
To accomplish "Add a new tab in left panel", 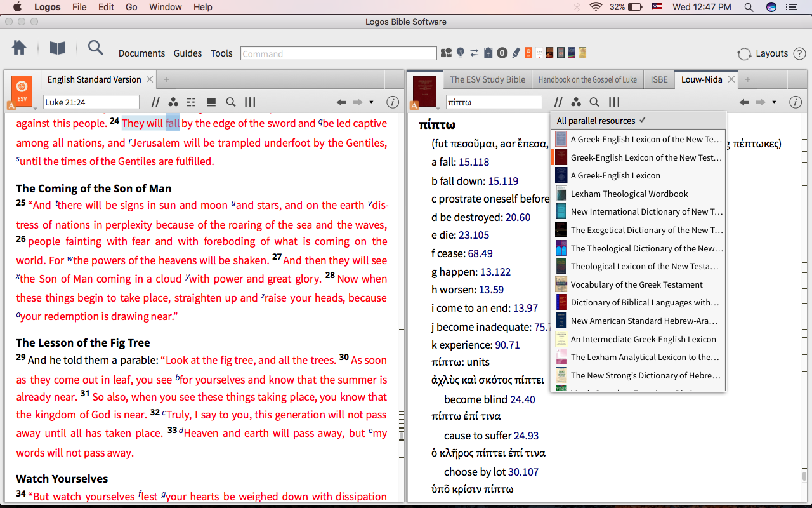I will (167, 79).
